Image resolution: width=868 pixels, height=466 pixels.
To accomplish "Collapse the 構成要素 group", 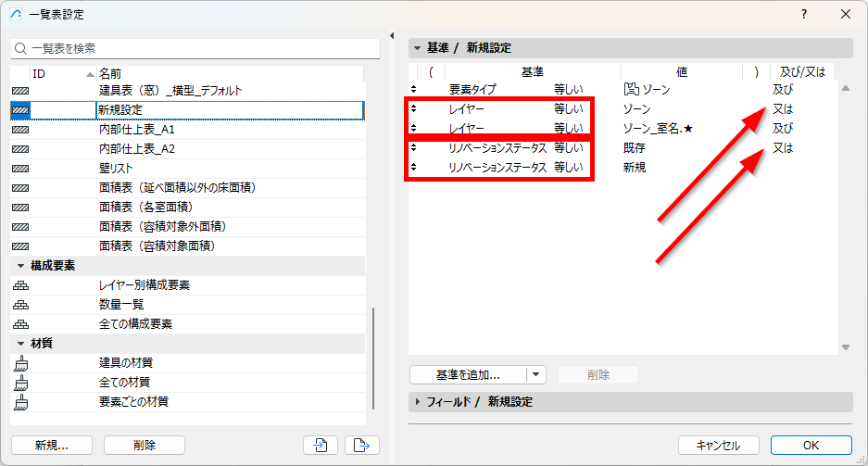I will point(20,266).
